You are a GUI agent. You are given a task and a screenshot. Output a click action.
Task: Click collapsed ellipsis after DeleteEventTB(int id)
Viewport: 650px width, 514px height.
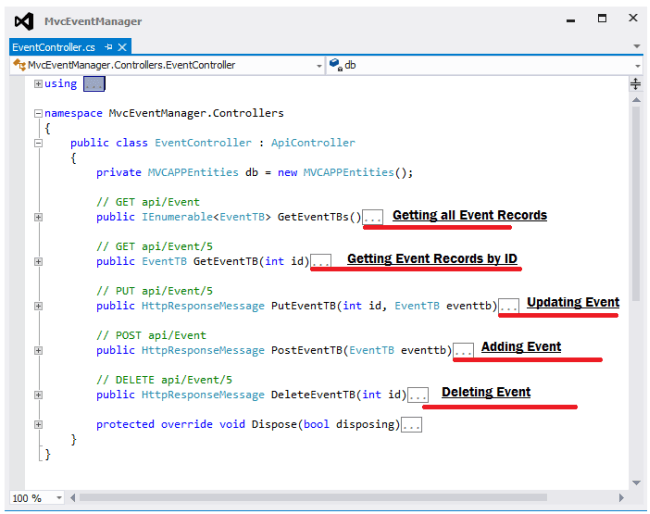(x=418, y=395)
